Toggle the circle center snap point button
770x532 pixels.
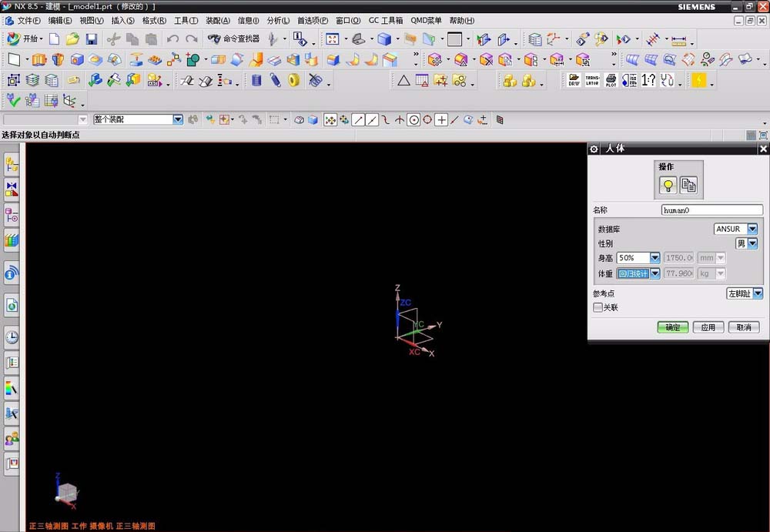[413, 119]
